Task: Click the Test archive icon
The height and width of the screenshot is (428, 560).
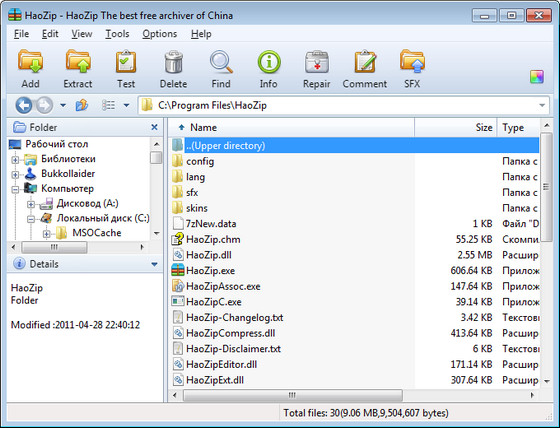Action: (x=126, y=62)
